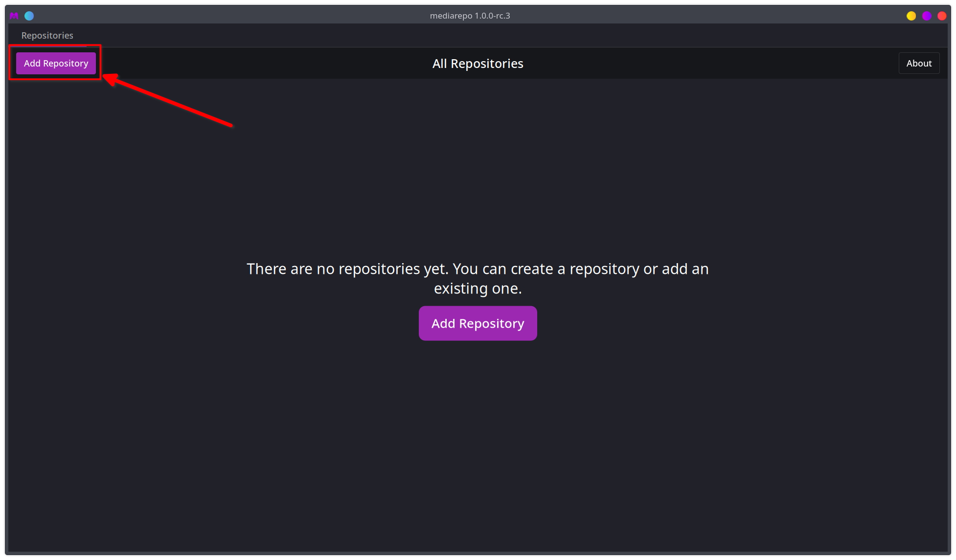Click the 'existing one.' text line
Screen dimensions: 956x560
[x=478, y=289]
